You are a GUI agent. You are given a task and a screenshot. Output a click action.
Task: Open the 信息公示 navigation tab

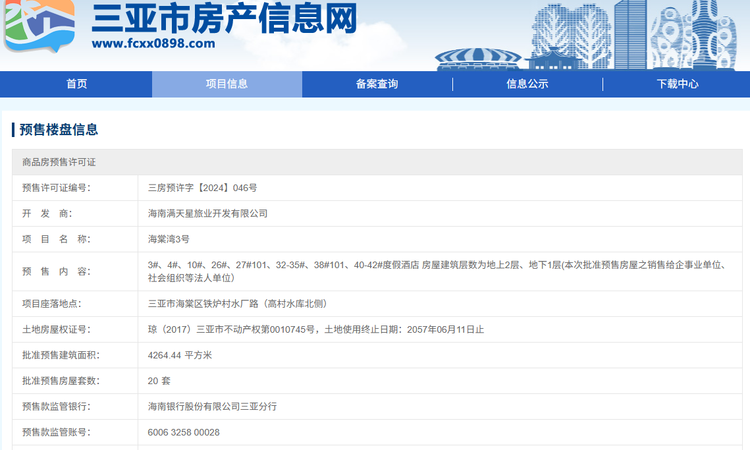click(x=527, y=84)
